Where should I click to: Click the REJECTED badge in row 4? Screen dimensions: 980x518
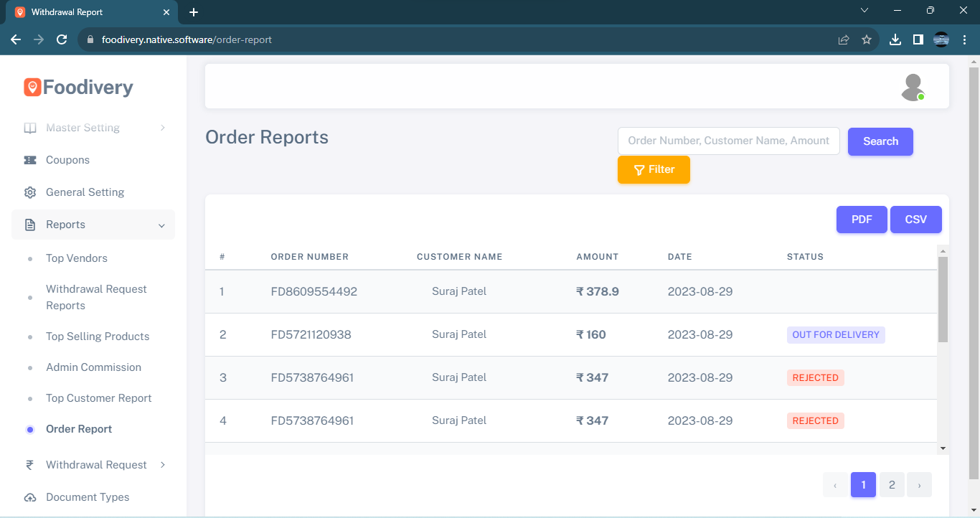[x=816, y=421]
